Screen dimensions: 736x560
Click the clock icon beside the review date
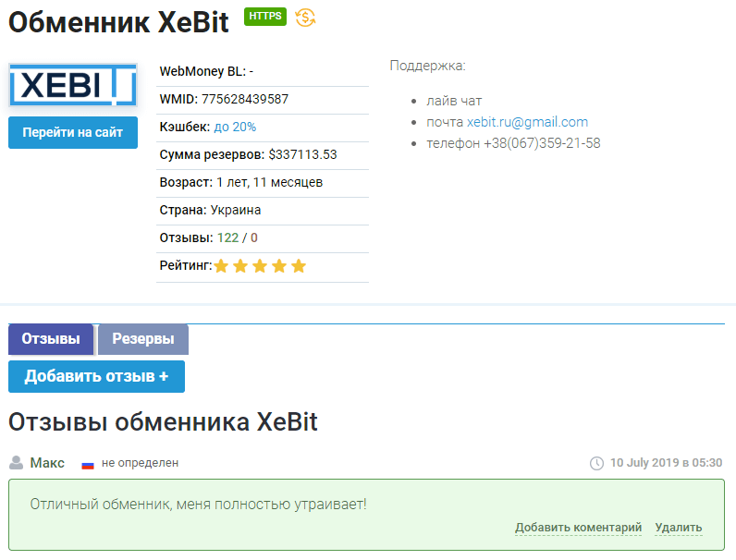pyautogui.click(x=596, y=463)
